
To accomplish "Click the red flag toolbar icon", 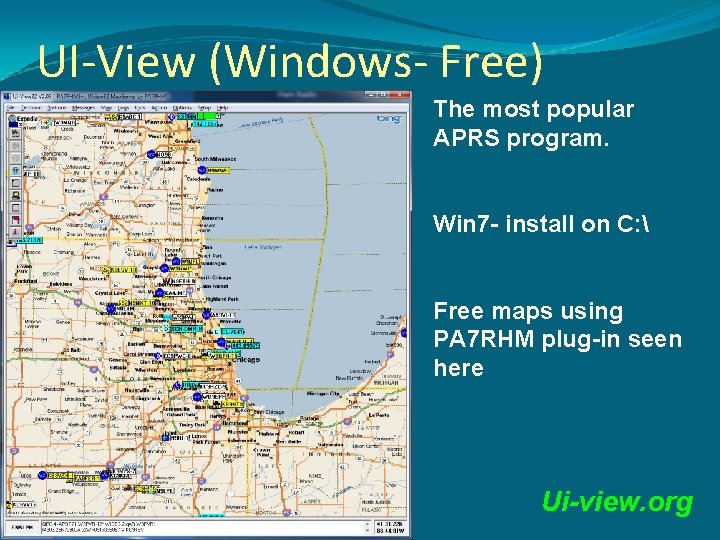I will coord(16,220).
